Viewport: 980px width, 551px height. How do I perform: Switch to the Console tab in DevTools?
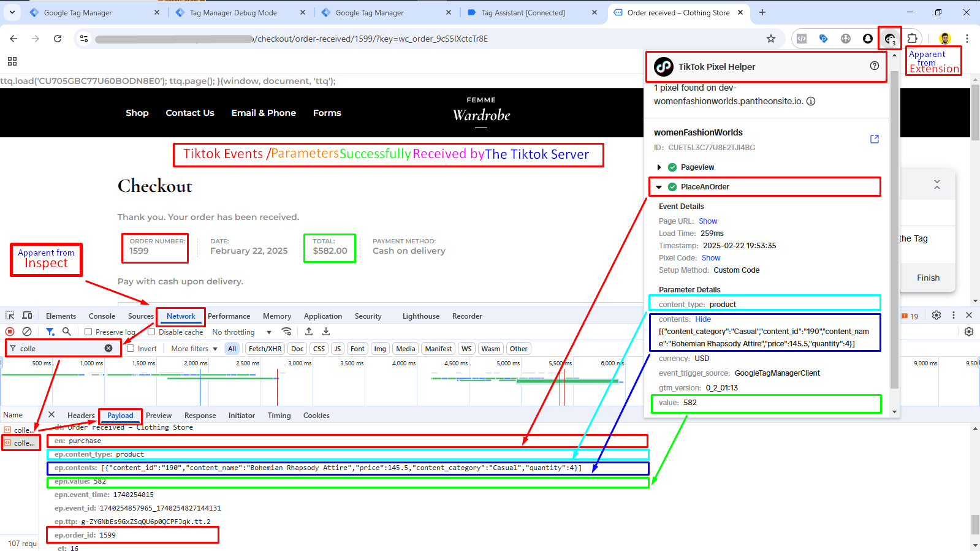click(102, 316)
